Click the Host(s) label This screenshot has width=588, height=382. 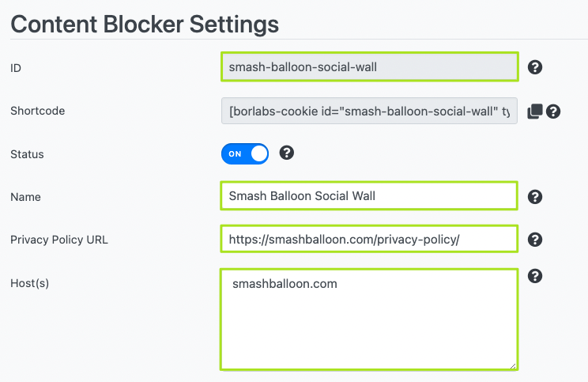pos(29,283)
